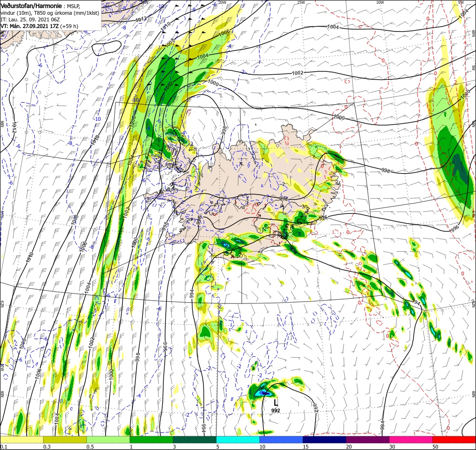This screenshot has width=476, height=450.
Task: Select the olive 0.3 legend color band
Action: tap(65, 440)
